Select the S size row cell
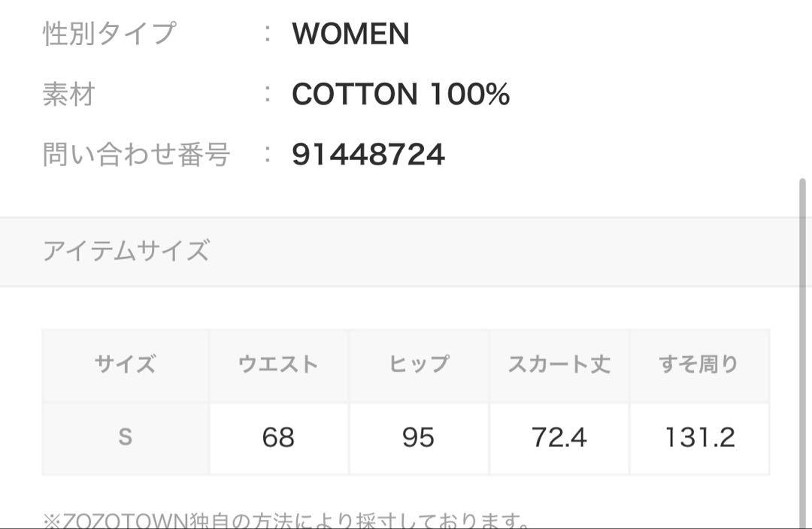 126,438
